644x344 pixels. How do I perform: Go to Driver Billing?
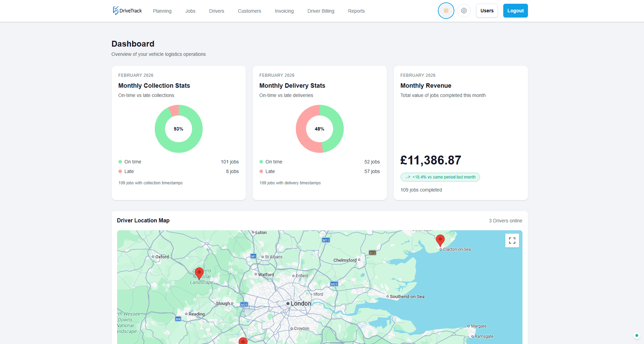[321, 11]
